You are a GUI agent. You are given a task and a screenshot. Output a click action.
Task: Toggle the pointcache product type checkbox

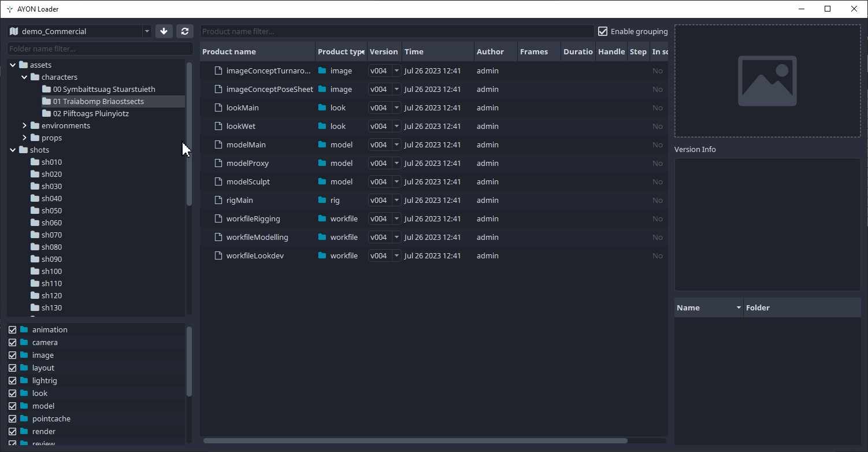point(13,418)
